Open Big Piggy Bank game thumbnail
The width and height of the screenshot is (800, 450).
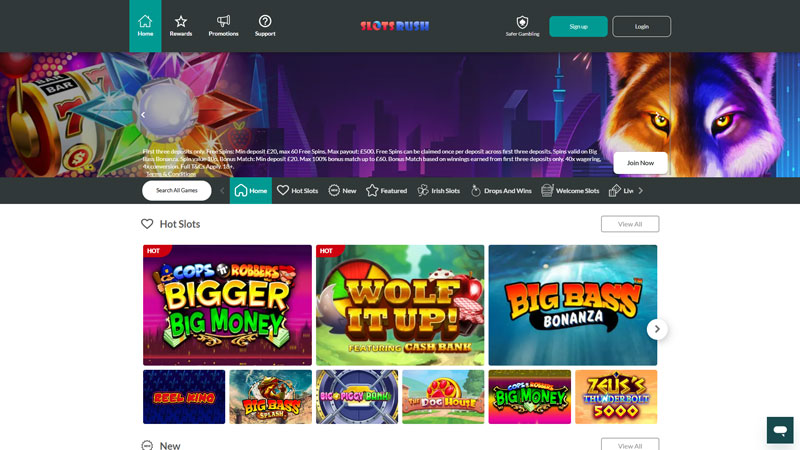(357, 397)
